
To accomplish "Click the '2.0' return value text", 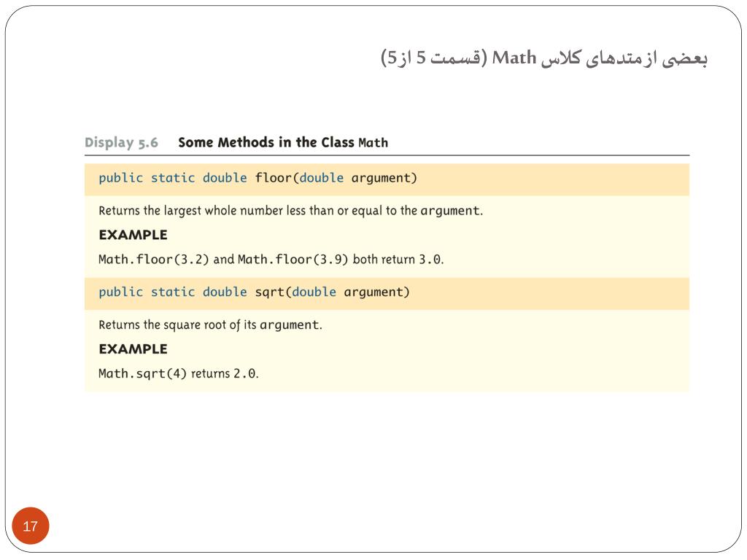I will point(245,373).
